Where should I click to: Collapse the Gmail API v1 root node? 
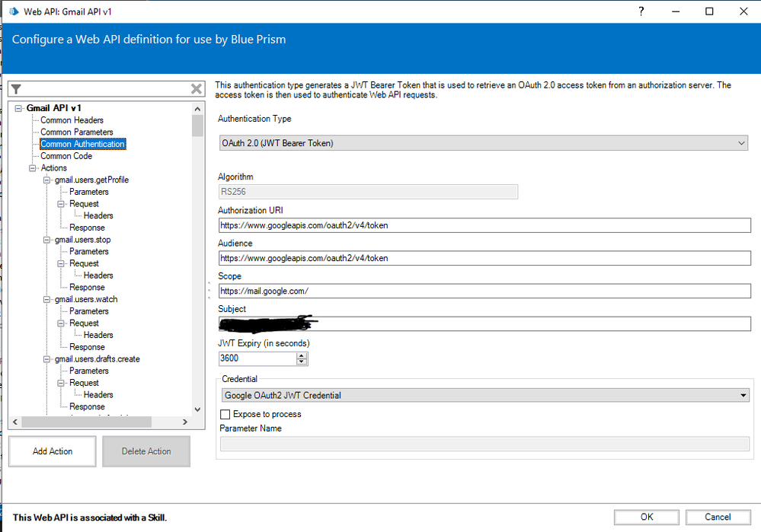(19, 108)
